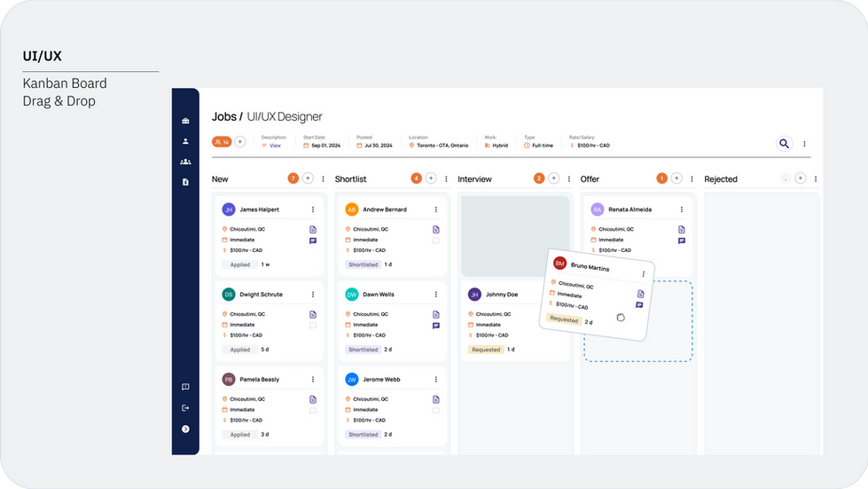Viewport: 868px width, 489px height.
Task: Open Dawn Wells card options menu
Action: 436,295
